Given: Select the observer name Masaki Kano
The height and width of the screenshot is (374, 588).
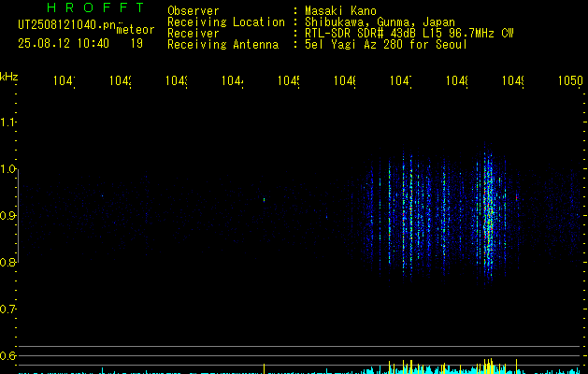Looking at the screenshot, I should (340, 10).
